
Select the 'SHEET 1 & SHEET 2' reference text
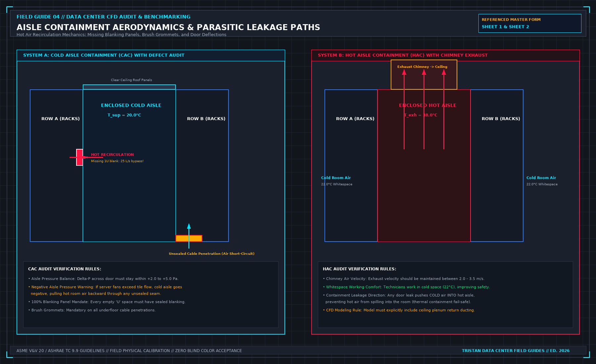click(x=505, y=27)
